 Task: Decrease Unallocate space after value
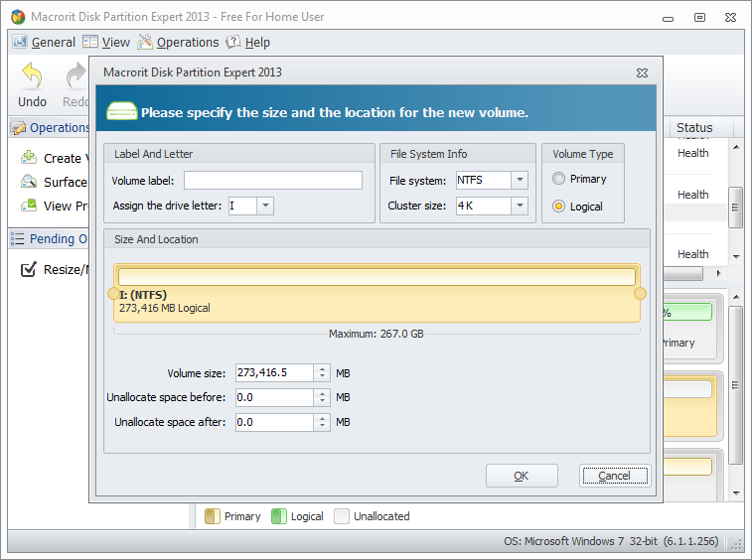pyautogui.click(x=322, y=426)
